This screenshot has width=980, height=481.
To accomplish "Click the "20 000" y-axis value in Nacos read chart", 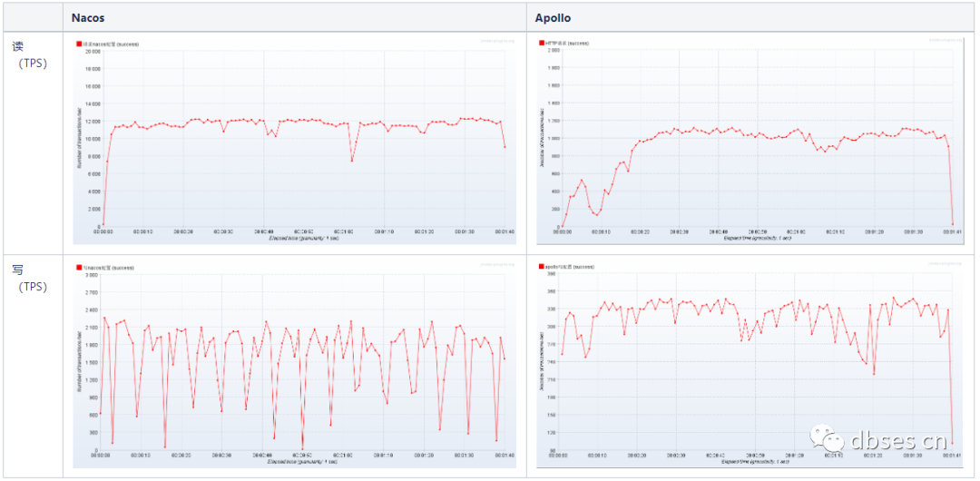I will 92,52.
